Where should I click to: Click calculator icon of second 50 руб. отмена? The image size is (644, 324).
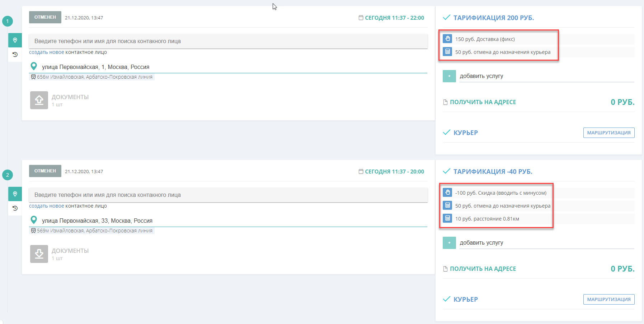point(447,205)
